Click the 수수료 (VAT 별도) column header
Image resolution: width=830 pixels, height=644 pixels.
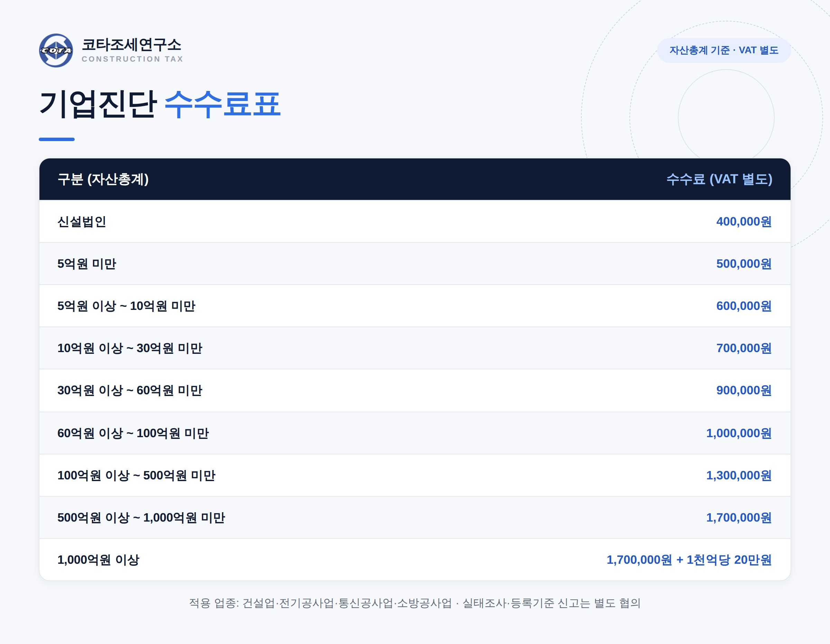tap(719, 179)
